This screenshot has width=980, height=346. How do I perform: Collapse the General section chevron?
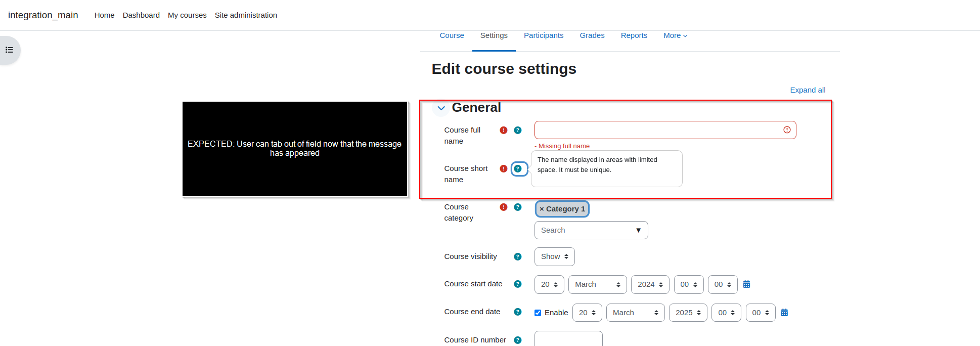coord(441,108)
